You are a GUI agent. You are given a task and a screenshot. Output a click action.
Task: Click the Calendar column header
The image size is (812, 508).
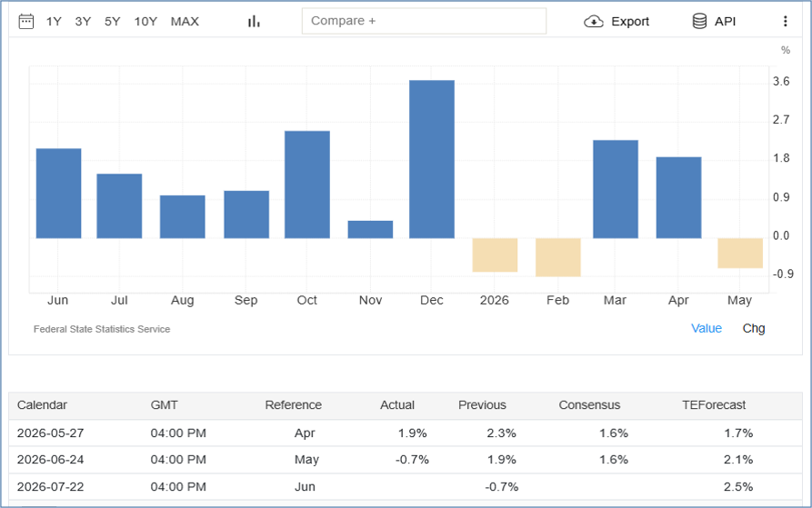tap(42, 405)
